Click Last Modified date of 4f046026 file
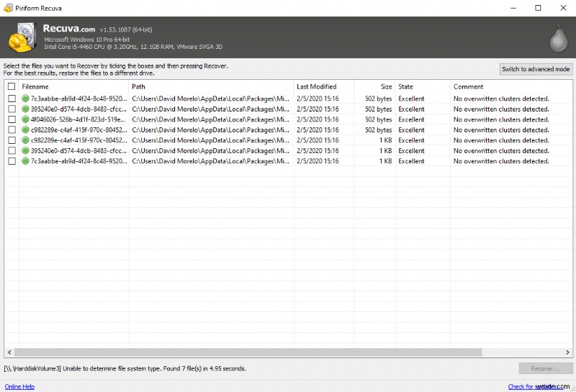Viewport: 576px width, 392px height. [318, 119]
